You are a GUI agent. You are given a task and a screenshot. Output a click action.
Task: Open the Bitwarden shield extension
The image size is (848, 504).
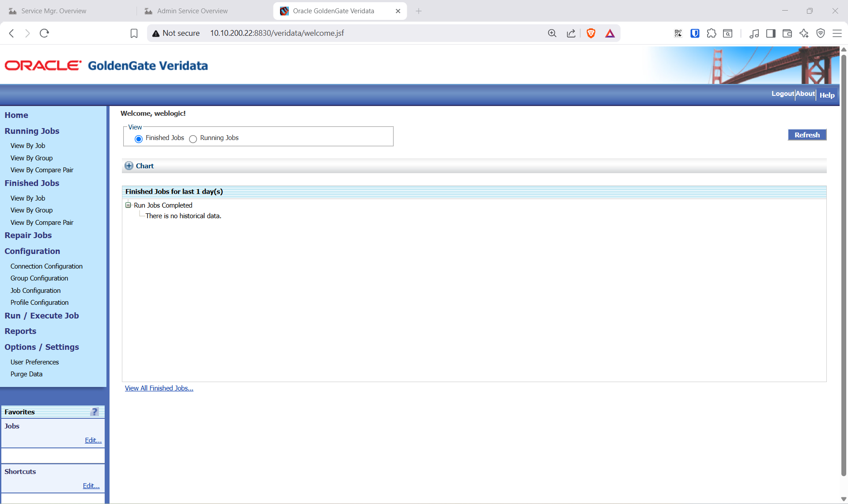point(695,33)
